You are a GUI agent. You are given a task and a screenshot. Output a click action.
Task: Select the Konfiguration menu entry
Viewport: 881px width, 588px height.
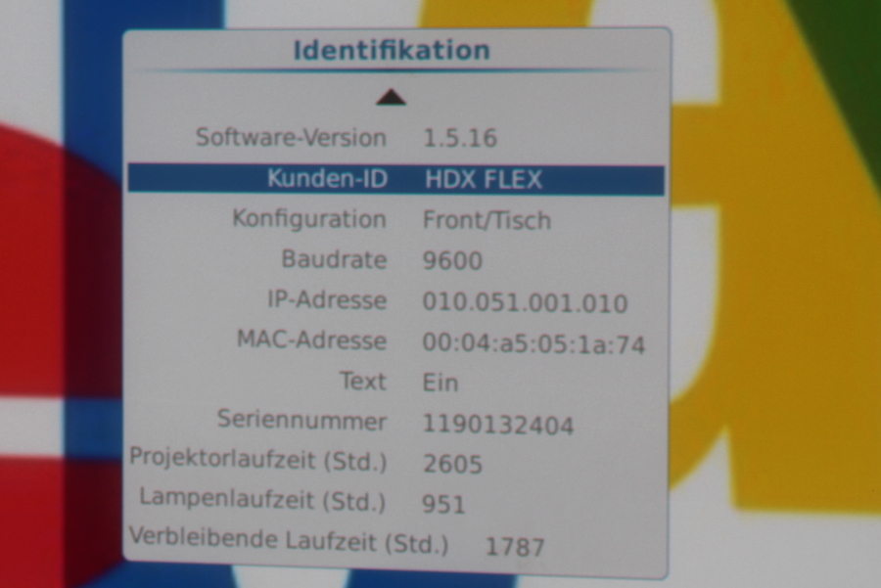tap(309, 219)
